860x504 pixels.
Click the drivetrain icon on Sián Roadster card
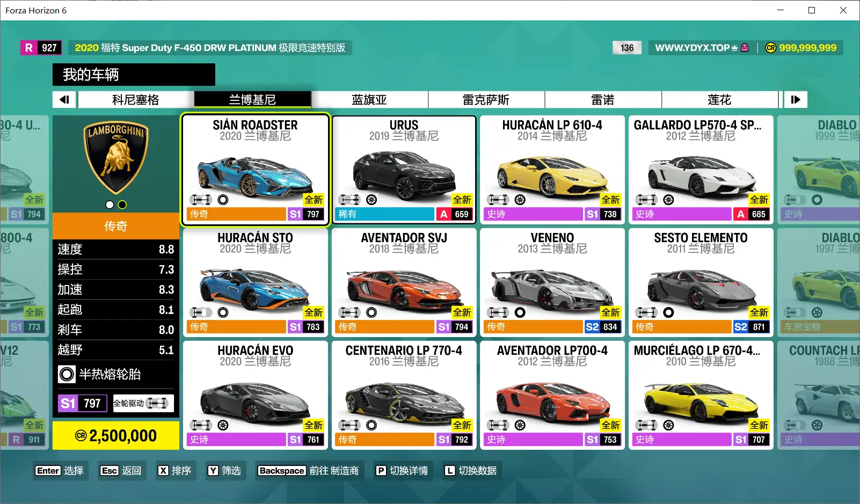coord(201,200)
